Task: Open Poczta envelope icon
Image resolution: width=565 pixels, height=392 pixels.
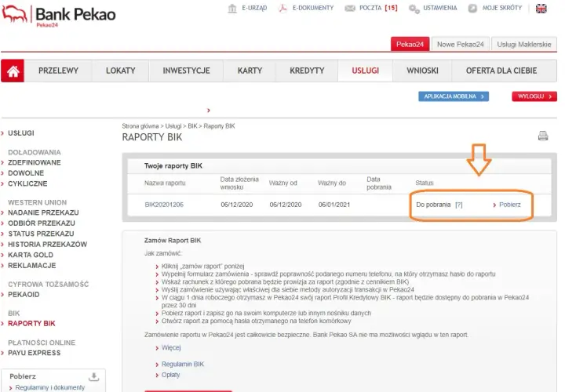Action: tap(350, 9)
